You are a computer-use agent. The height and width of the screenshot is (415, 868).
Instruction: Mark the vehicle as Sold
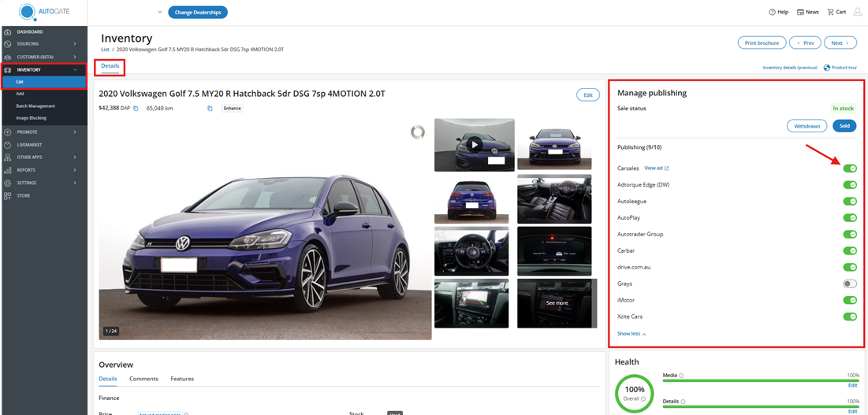(844, 126)
